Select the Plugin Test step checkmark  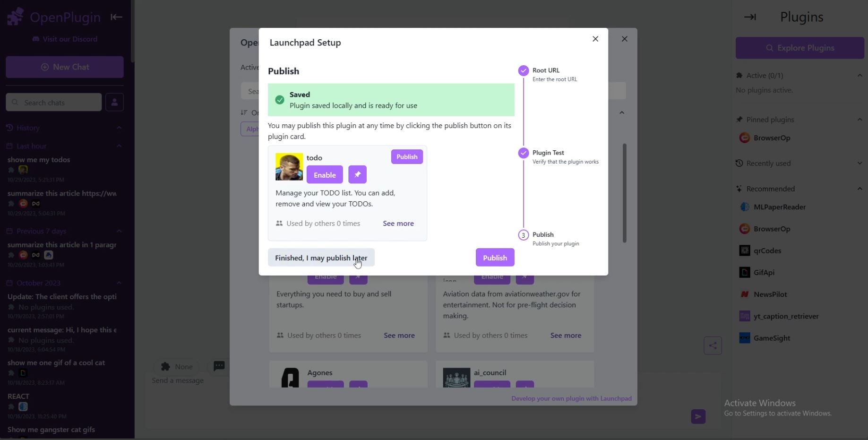(523, 153)
